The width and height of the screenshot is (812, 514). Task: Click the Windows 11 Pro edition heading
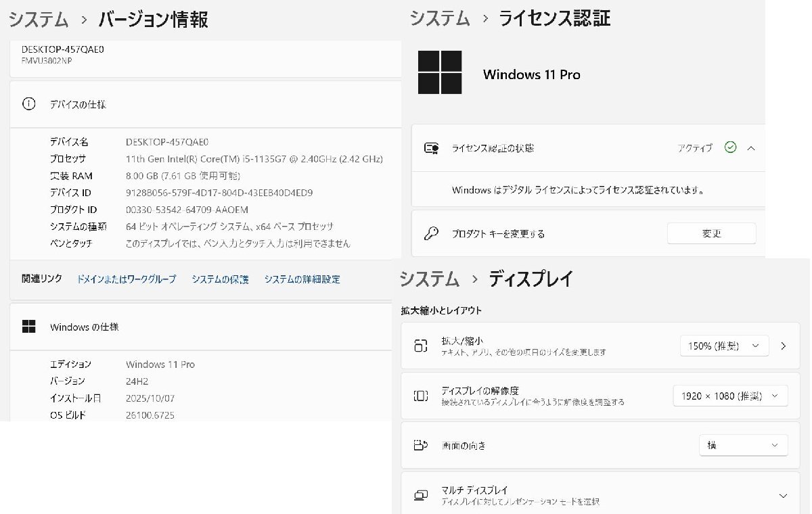click(532, 74)
